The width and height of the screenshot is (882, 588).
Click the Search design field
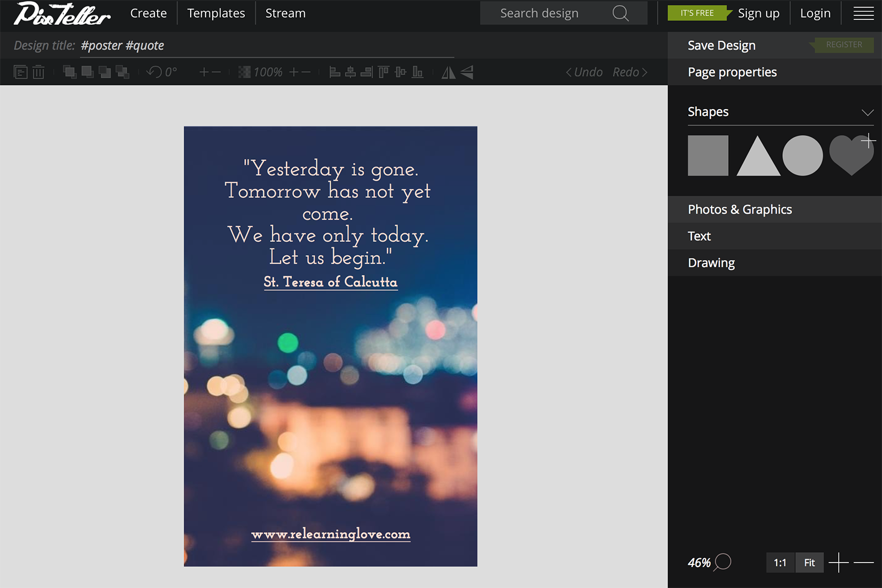coord(563,13)
